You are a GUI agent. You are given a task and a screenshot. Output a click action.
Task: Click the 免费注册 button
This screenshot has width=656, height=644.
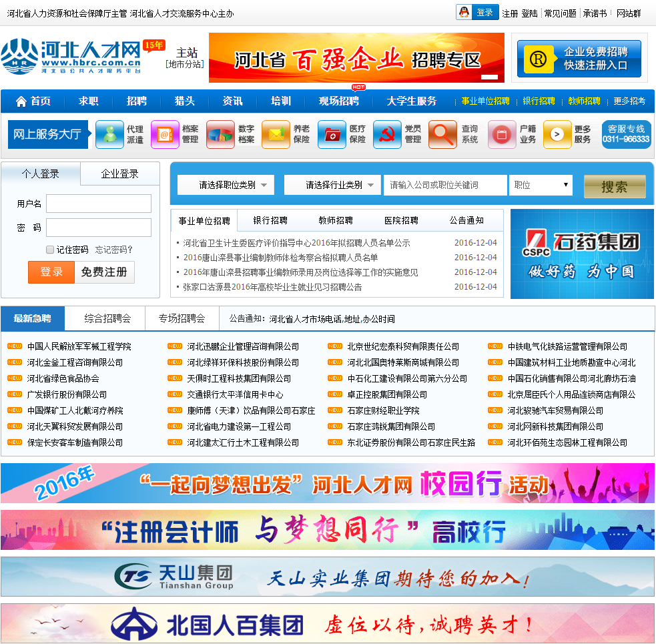point(104,272)
